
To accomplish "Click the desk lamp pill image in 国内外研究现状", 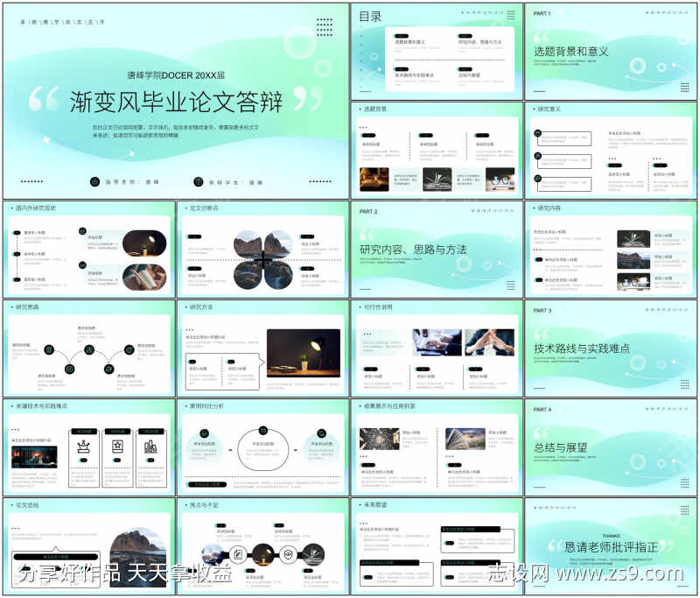I will [144, 243].
